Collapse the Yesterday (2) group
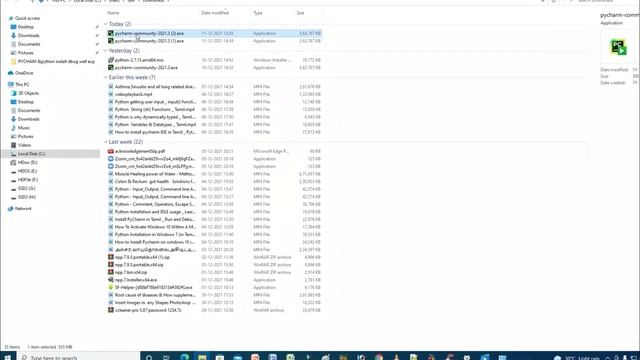The width and height of the screenshot is (640, 360). [x=106, y=51]
